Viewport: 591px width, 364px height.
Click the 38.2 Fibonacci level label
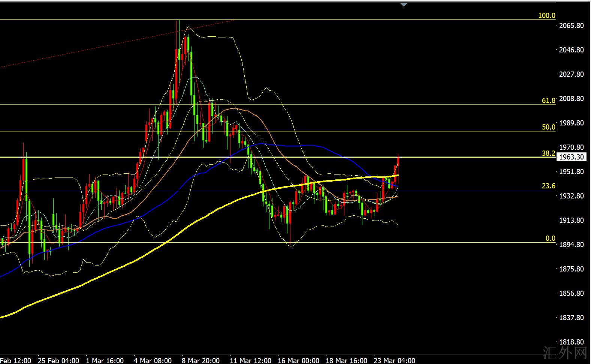[549, 153]
